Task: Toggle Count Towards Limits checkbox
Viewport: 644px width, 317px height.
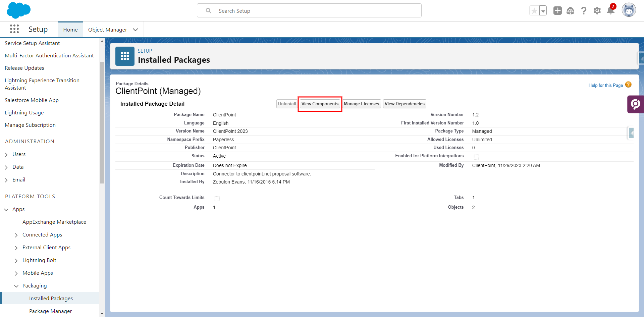Action: [x=217, y=199]
